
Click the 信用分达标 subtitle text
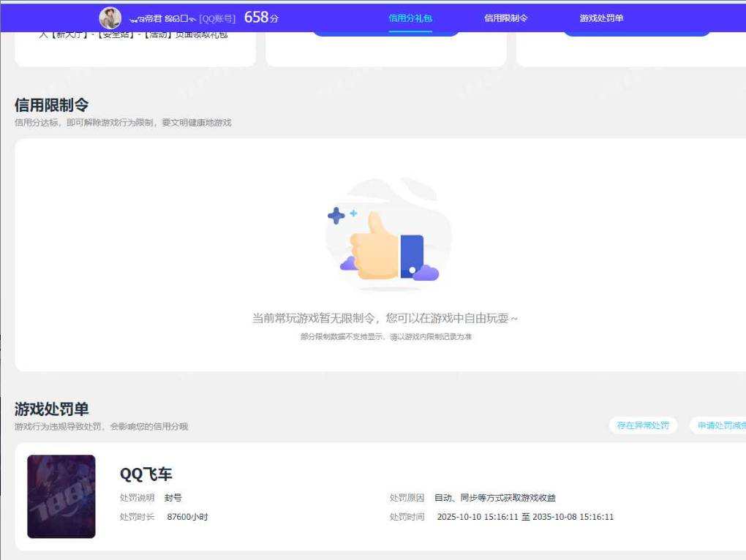[123, 123]
